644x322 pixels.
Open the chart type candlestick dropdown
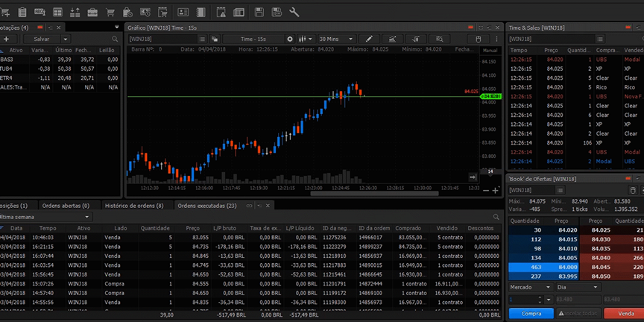[306, 39]
